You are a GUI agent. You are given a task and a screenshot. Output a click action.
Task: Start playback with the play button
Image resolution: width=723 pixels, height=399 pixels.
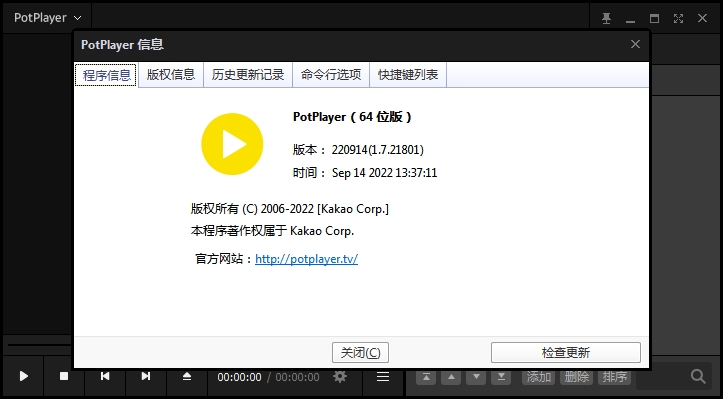[x=24, y=376]
